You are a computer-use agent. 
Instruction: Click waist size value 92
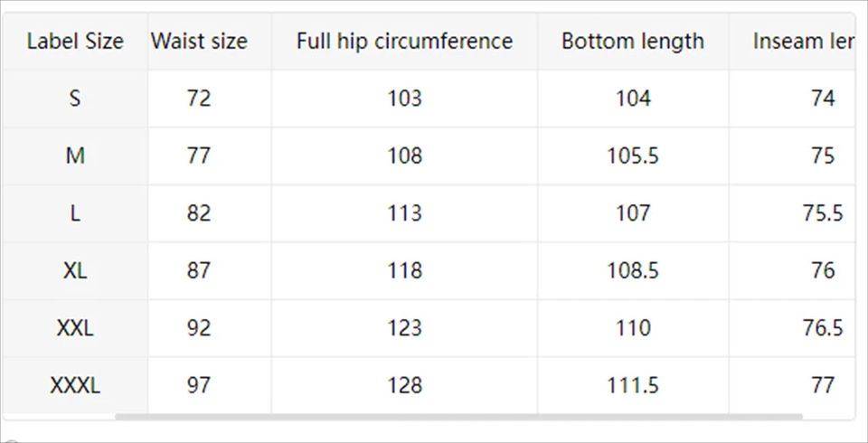tap(199, 328)
